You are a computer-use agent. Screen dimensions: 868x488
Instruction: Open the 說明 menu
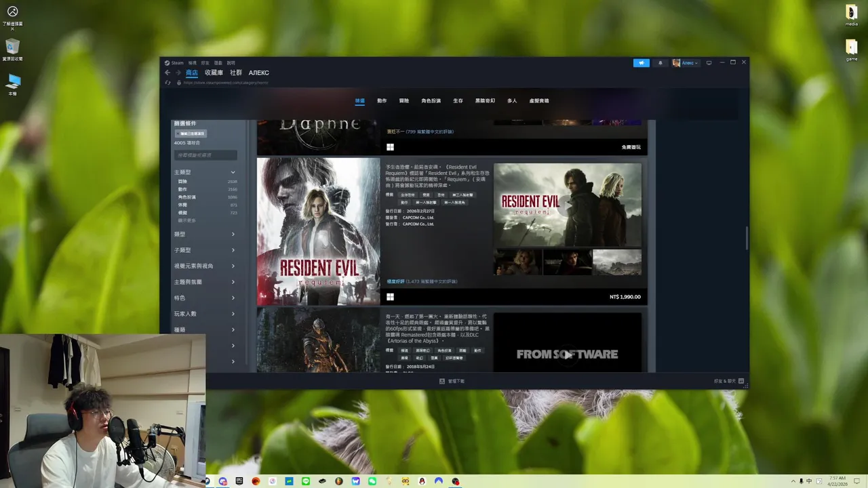pyautogui.click(x=231, y=63)
